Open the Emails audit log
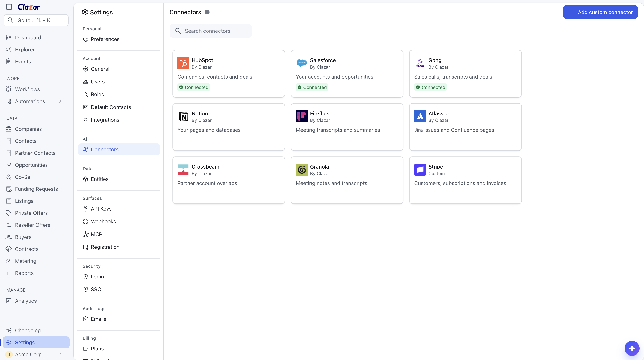The width and height of the screenshot is (644, 360). pos(119,319)
